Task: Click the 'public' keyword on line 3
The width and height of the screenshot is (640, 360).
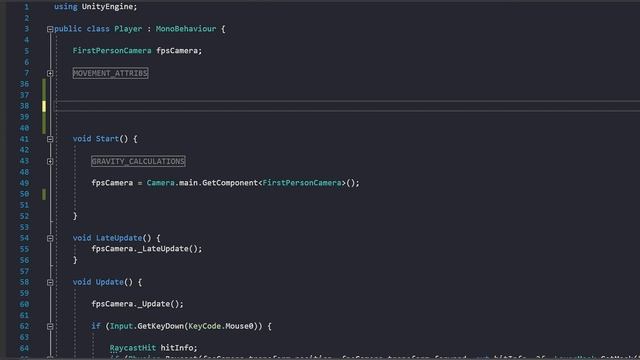Action: (x=68, y=29)
